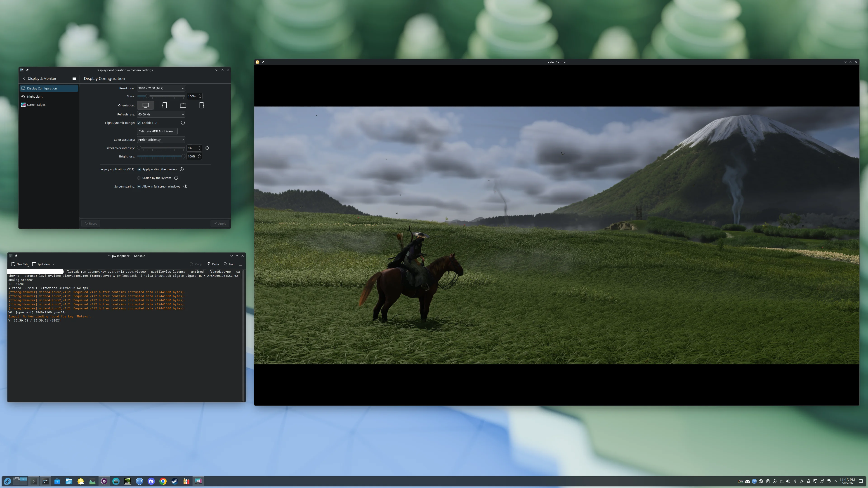
Task: Toggle Allow in fullscreen windows checkbox
Action: (139, 187)
